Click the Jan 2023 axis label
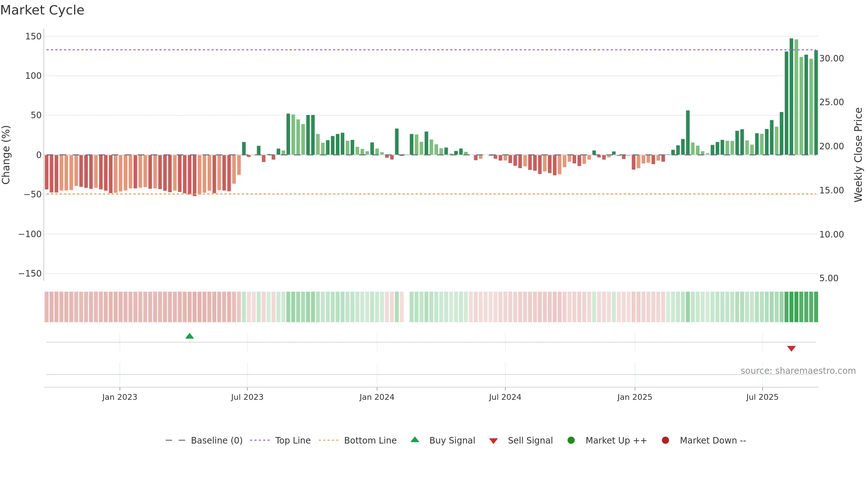Screen dimensions: 868x488 120,397
